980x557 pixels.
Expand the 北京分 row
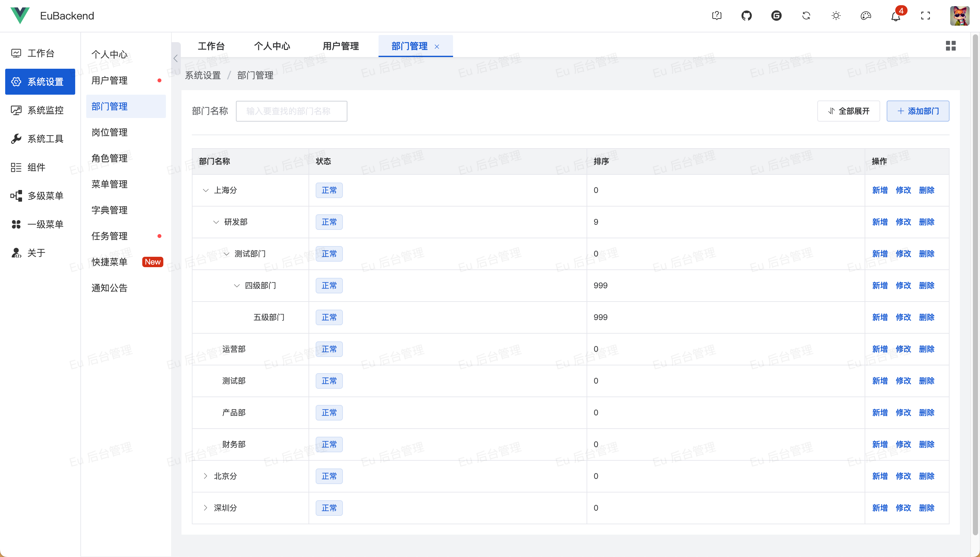click(206, 476)
